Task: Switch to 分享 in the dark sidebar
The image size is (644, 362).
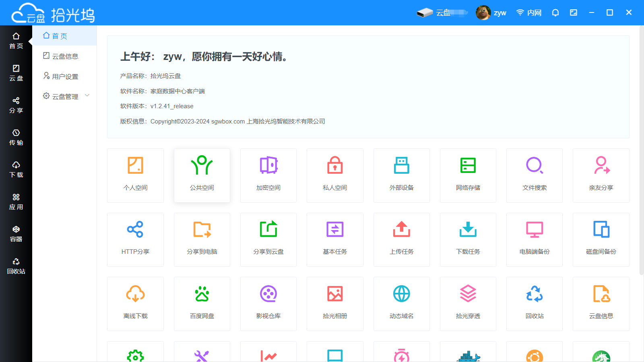Action: click(x=16, y=105)
